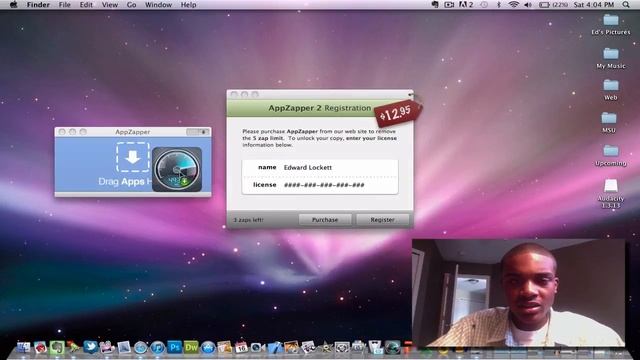The height and width of the screenshot is (360, 640).
Task: Select the Audacity 1.3.13 disk icon
Action: point(611,194)
